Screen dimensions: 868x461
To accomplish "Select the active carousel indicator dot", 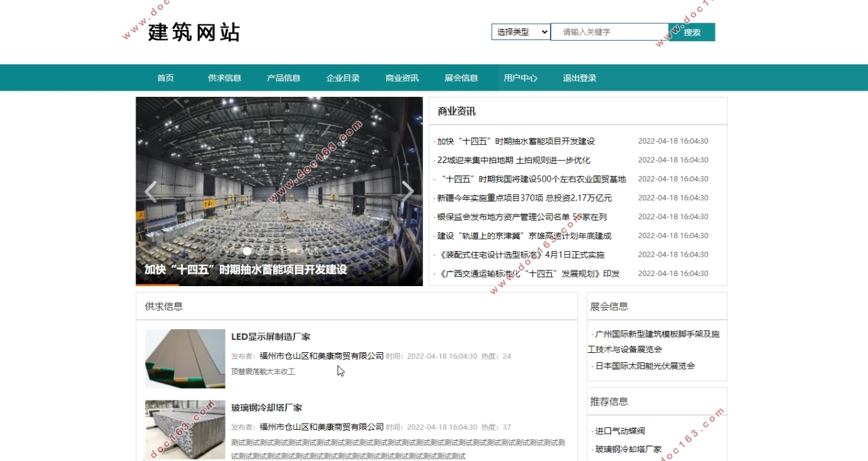I will 247,251.
